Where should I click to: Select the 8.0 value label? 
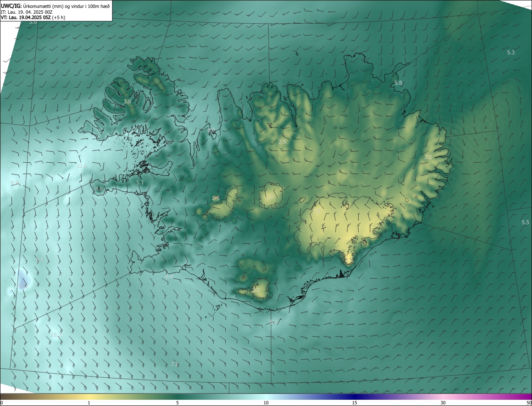(211, 130)
